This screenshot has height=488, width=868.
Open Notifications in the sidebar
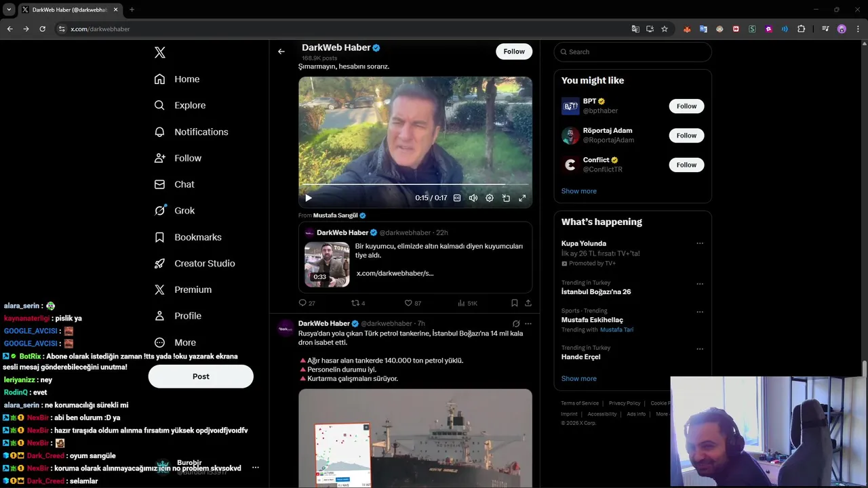click(191, 131)
